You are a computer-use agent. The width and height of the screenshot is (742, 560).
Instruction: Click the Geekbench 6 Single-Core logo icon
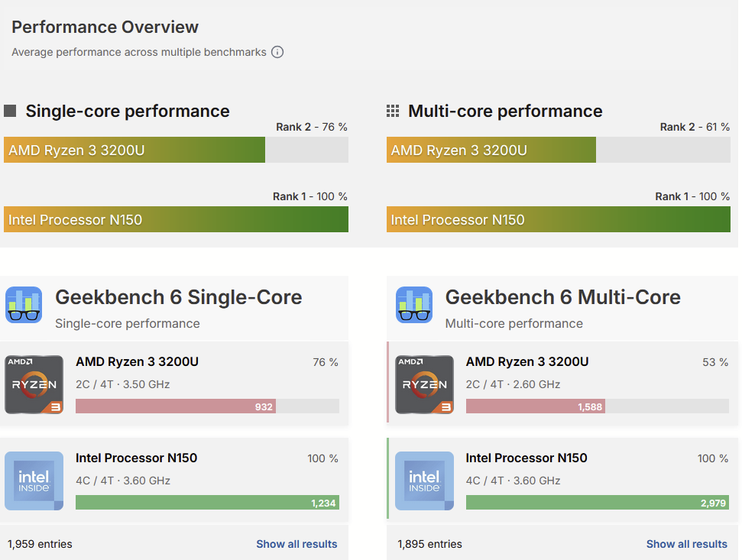(x=24, y=305)
